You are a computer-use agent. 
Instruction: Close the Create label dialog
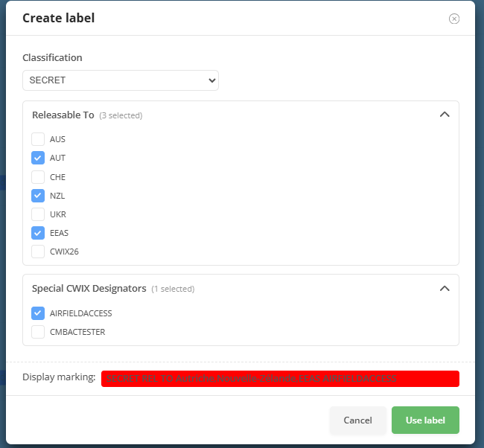pos(453,19)
